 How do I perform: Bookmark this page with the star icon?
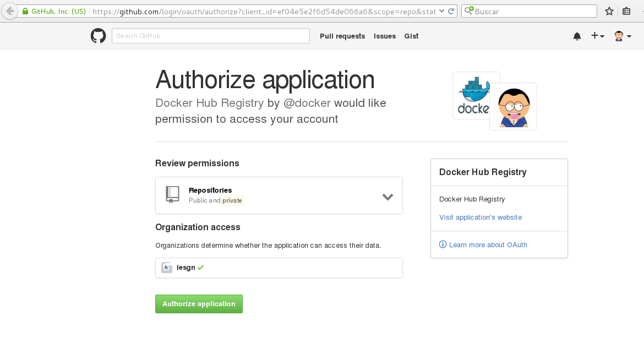coord(609,11)
